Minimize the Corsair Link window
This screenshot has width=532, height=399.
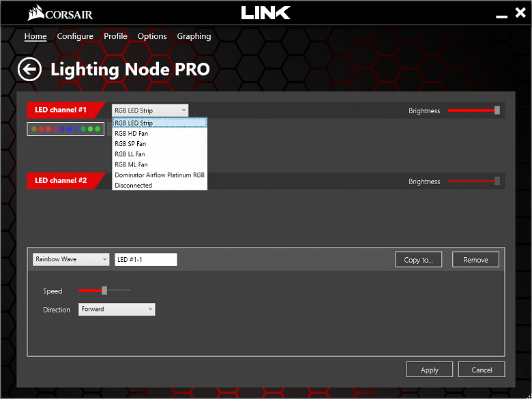click(x=501, y=16)
